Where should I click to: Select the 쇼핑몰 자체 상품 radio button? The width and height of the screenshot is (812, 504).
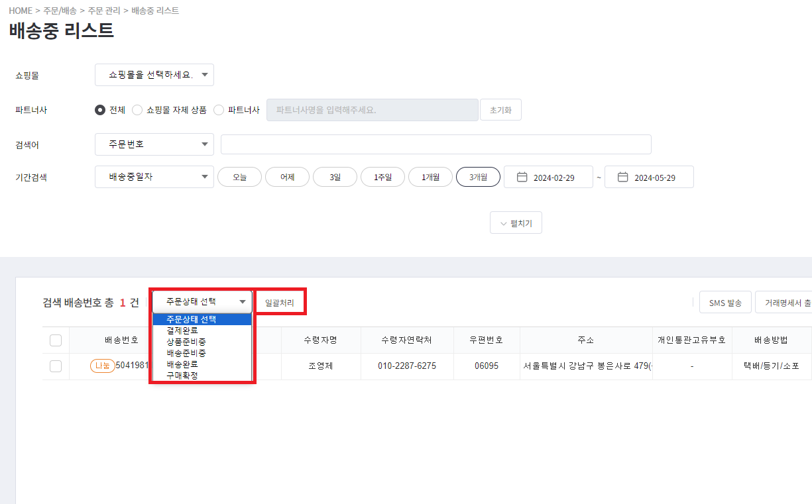click(x=137, y=110)
